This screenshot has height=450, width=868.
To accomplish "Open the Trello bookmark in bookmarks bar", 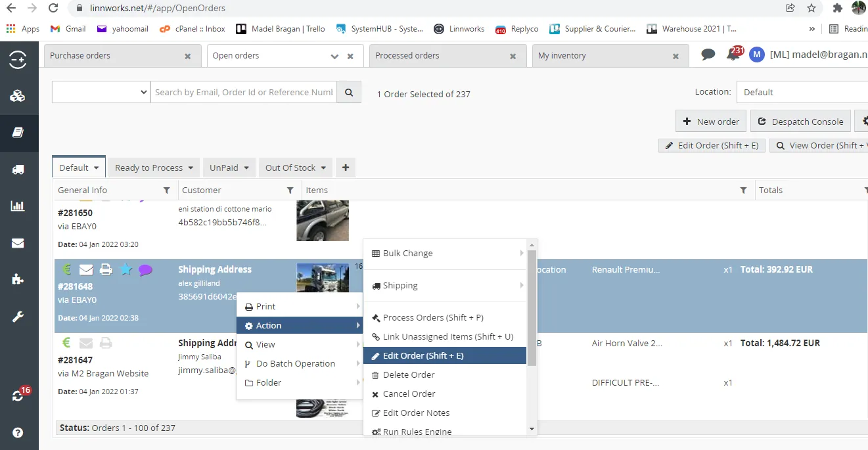I will [x=280, y=29].
